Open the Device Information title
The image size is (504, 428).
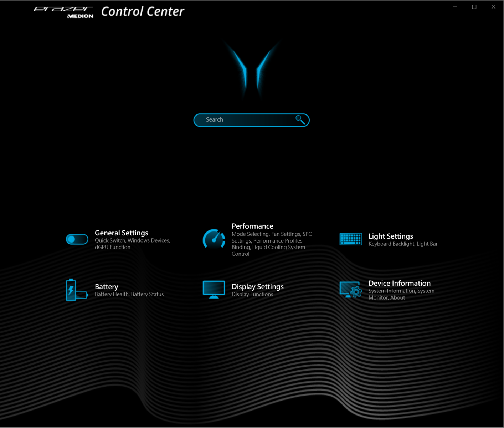400,283
